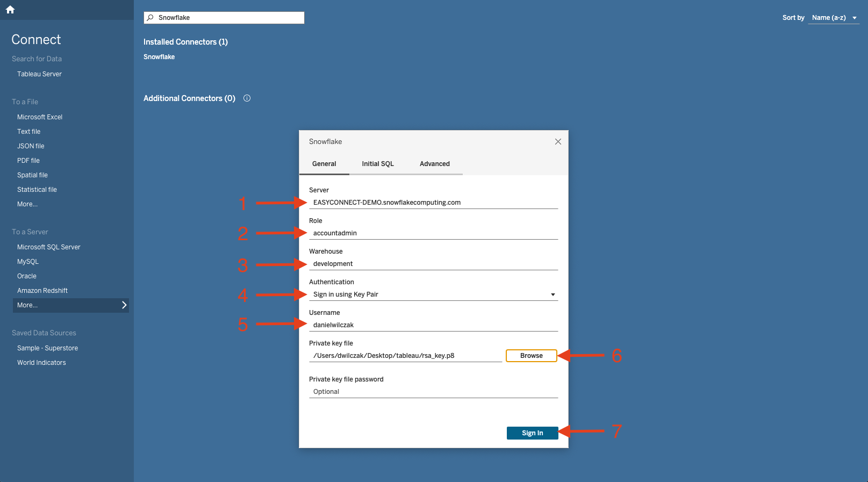Image resolution: width=868 pixels, height=482 pixels.
Task: Click the Installed Connectors (1) heading
Action: (x=185, y=42)
